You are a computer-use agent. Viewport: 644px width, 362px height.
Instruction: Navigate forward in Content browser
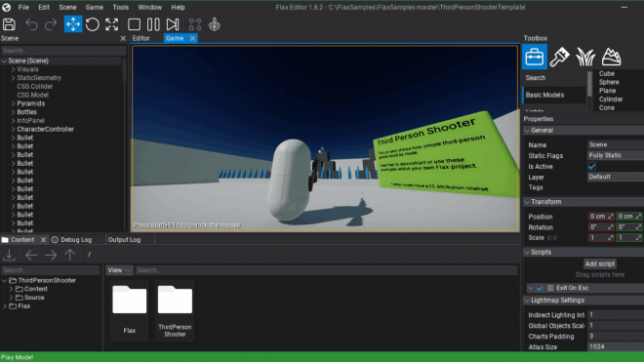click(x=51, y=255)
